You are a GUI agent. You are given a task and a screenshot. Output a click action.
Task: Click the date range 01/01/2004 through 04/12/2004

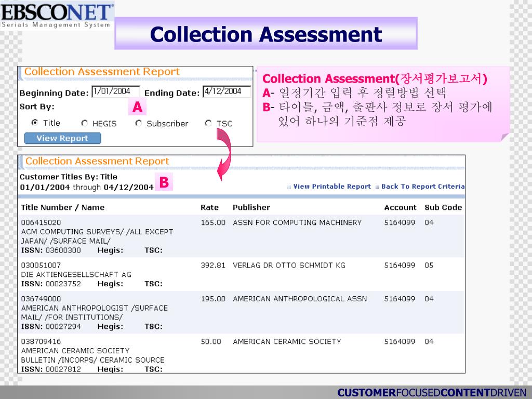tap(87, 187)
